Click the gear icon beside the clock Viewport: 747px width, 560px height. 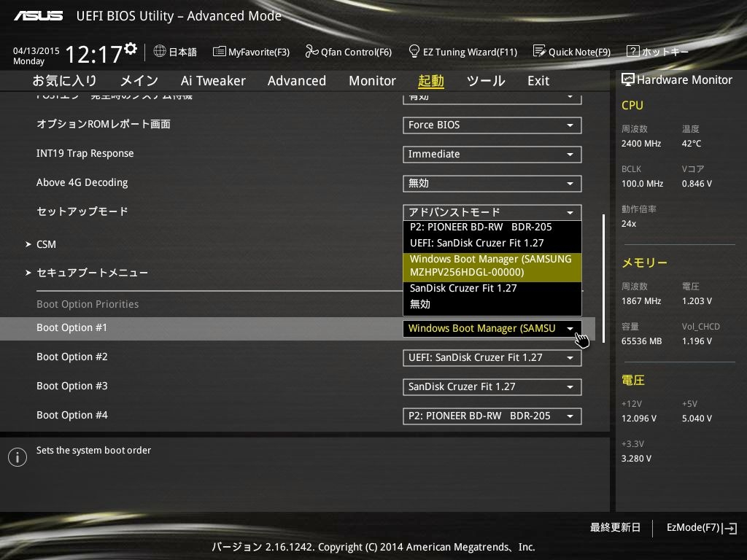pos(131,48)
